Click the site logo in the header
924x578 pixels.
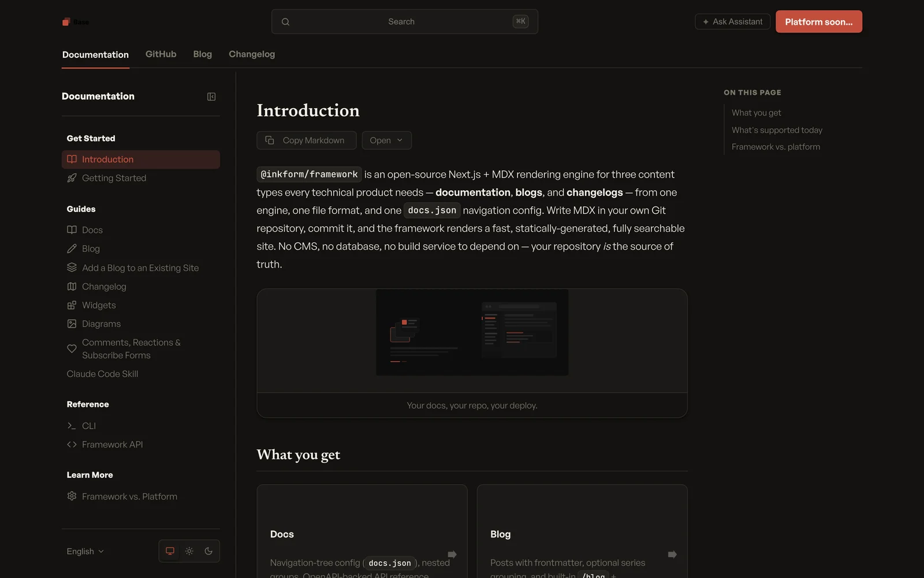[76, 22]
